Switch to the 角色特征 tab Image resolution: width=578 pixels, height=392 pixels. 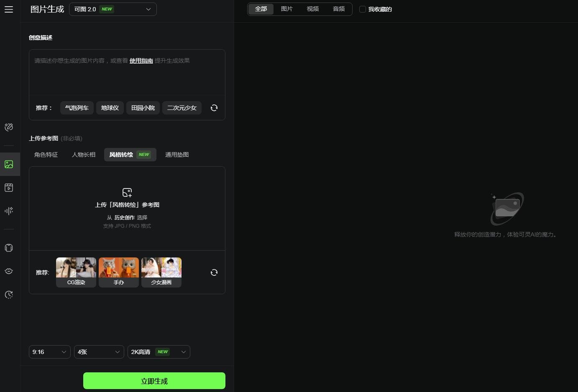(46, 155)
